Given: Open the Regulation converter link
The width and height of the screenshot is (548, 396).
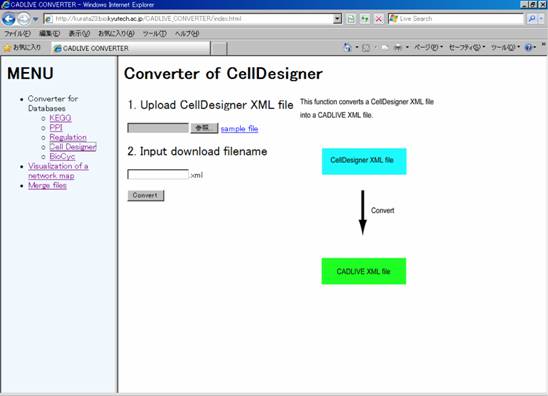Looking at the screenshot, I should tap(68, 137).
